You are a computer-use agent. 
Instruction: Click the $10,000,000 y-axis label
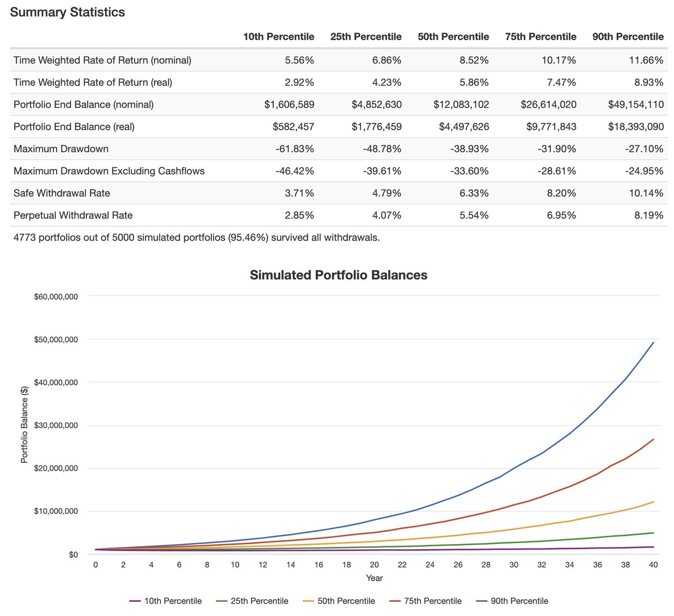[56, 512]
